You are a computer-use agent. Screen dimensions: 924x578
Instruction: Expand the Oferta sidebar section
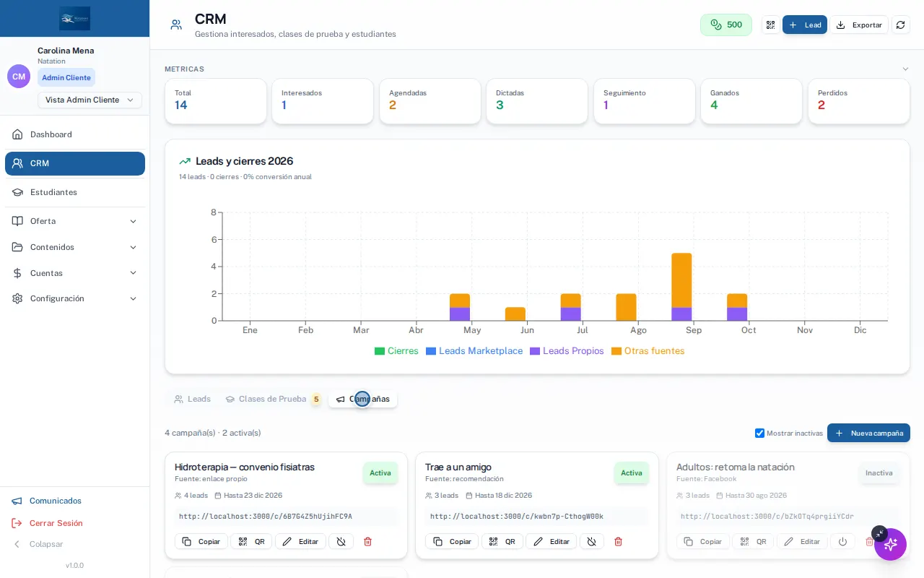coord(75,221)
